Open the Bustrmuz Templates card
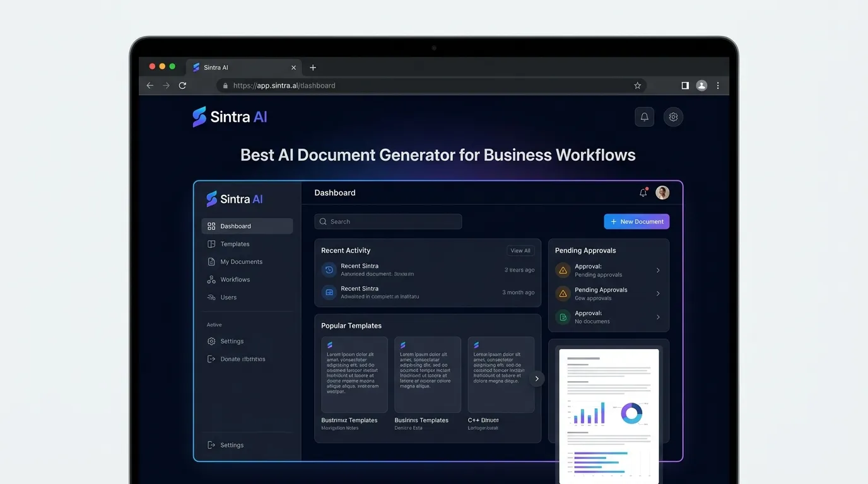The image size is (868, 484). pos(355,384)
